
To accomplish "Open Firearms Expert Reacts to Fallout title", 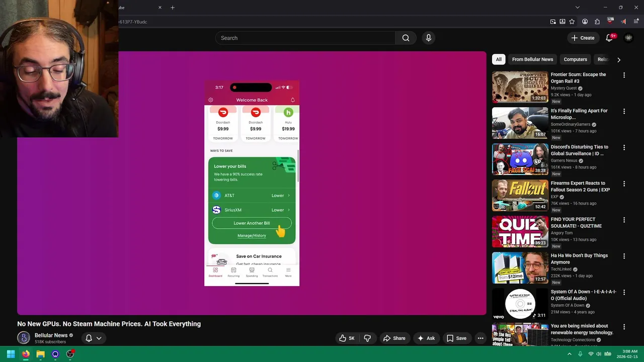I will (580, 186).
